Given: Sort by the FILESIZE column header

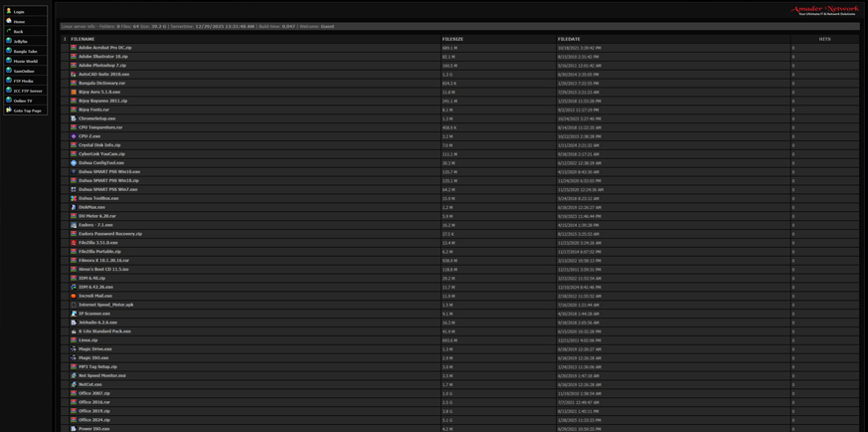Looking at the screenshot, I should tap(452, 39).
